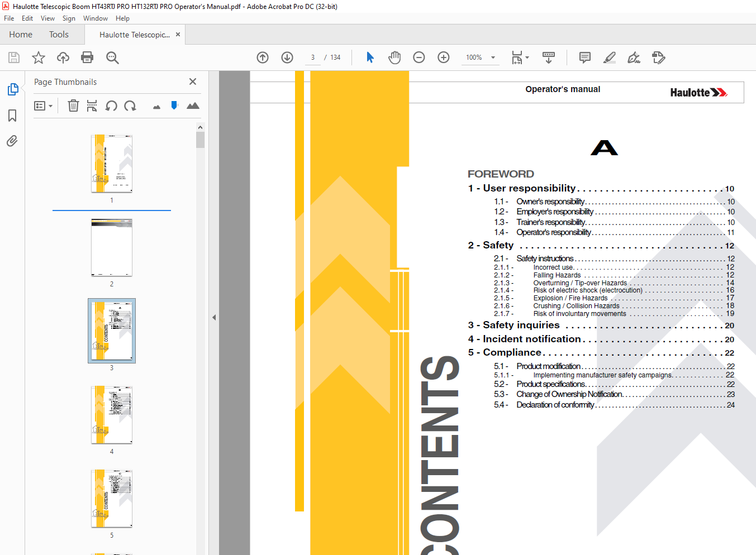
Task: Click the thumbnails scrollbar up arrow
Action: pos(200,127)
